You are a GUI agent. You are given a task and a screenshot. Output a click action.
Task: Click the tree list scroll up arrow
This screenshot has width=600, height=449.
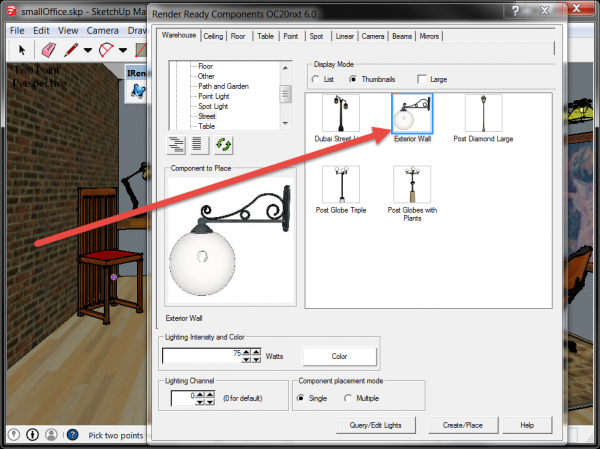click(x=285, y=68)
